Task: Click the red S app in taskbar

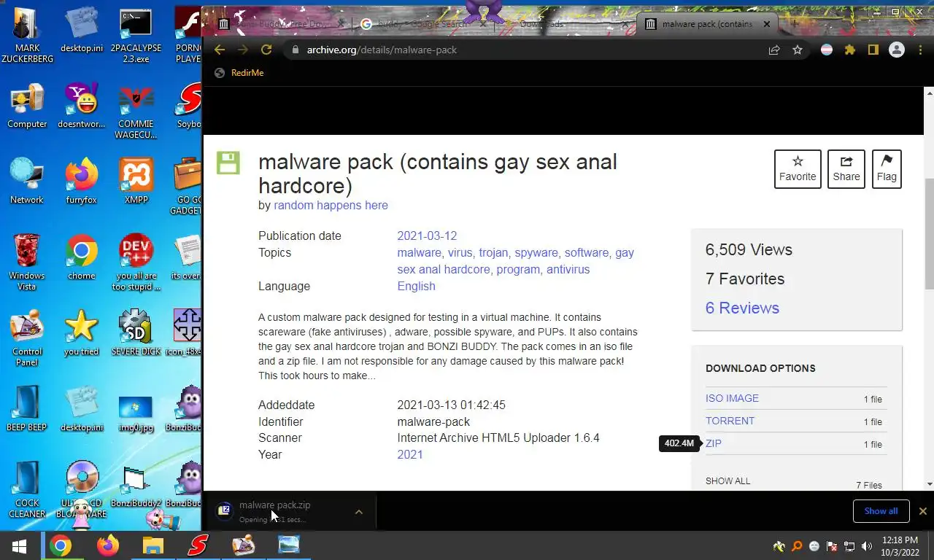Action: (x=198, y=545)
